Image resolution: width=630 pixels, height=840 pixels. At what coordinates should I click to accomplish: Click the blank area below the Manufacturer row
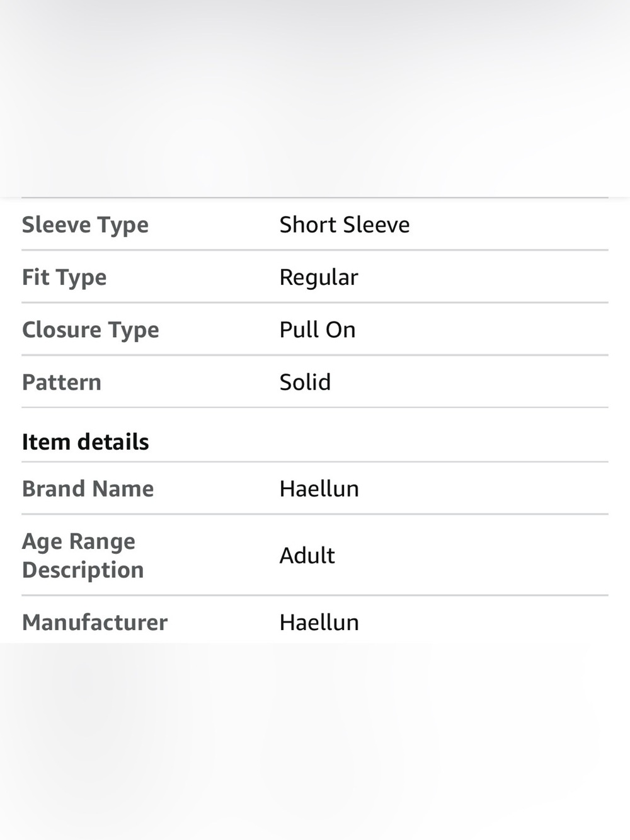315,741
